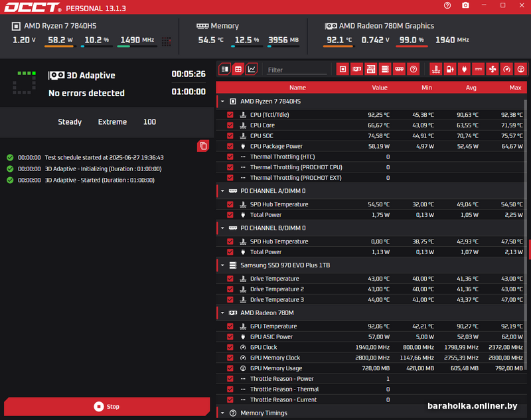531x420 pixels.
Task: Switch to table view of sensors
Action: tap(238, 69)
